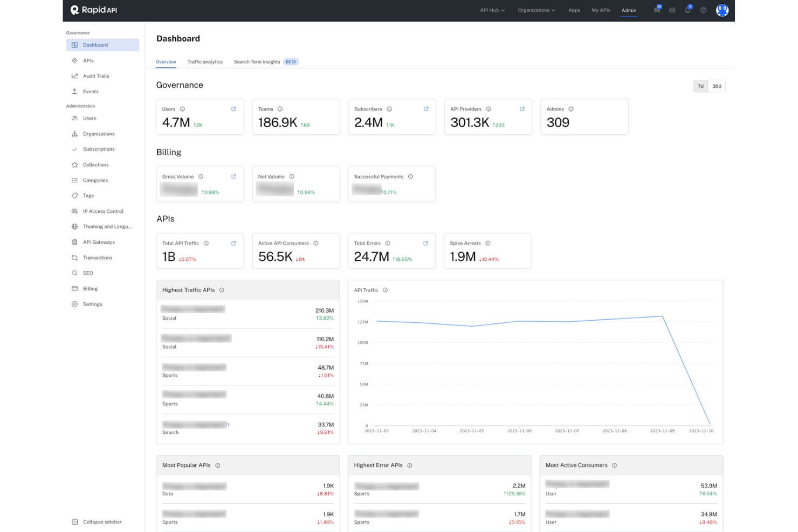
Task: Open the SEO section in the sidebar
Action: (x=88, y=273)
